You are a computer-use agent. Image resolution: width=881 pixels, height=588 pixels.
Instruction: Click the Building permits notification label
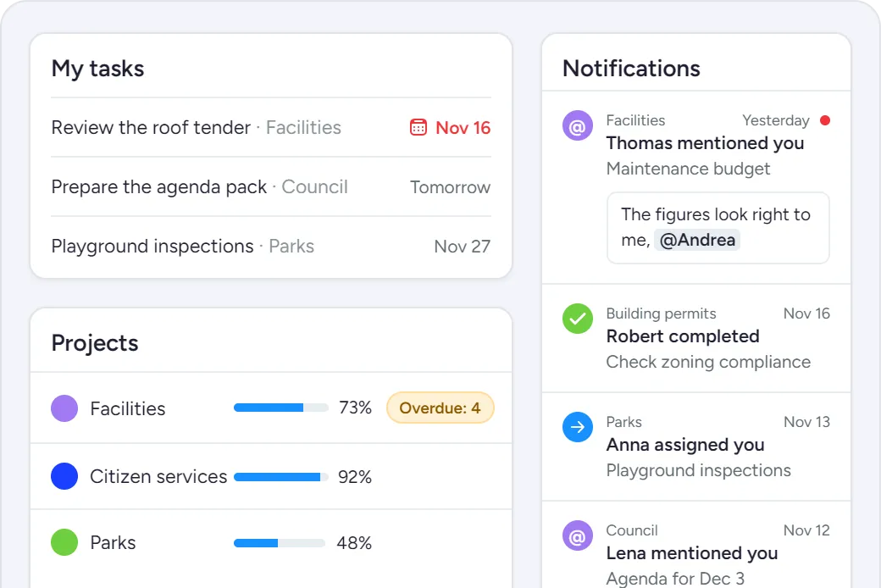tap(662, 313)
